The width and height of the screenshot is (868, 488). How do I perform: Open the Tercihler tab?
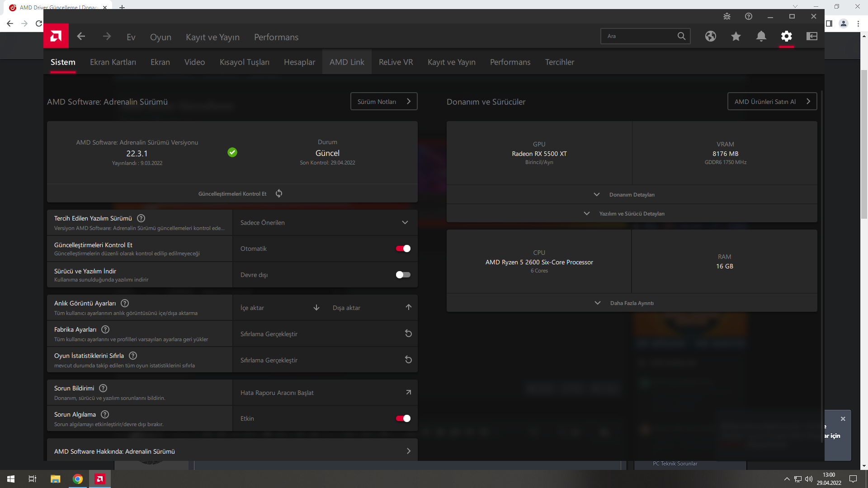pos(560,62)
